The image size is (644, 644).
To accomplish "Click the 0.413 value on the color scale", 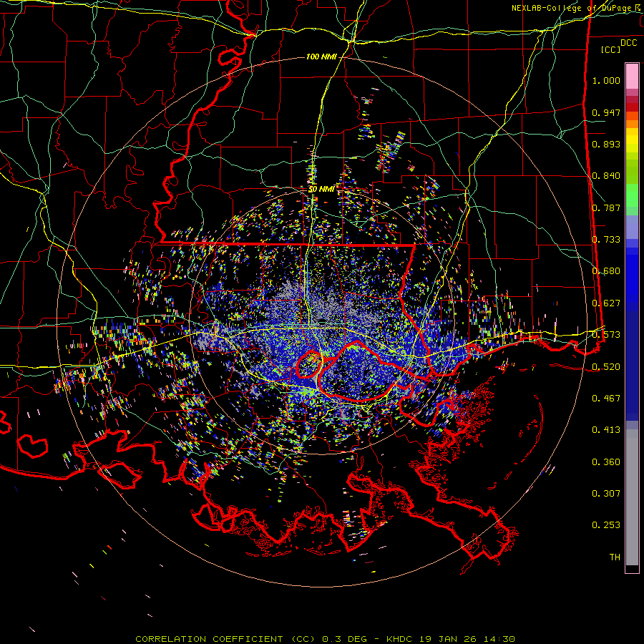I will pos(606,430).
